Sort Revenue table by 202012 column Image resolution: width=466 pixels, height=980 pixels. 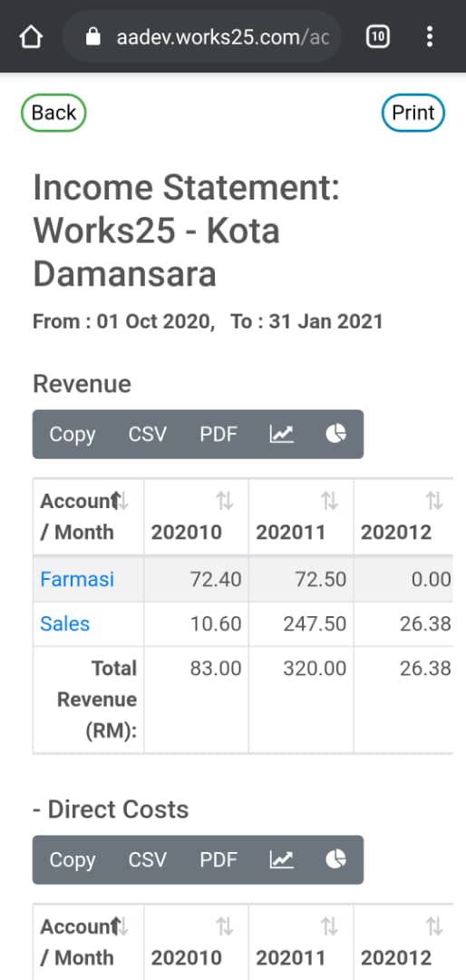click(403, 516)
